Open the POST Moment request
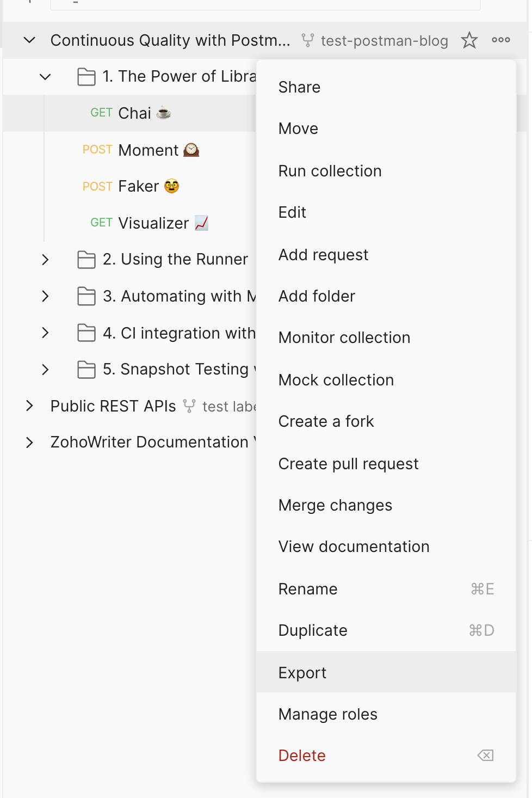Image resolution: width=532 pixels, height=798 pixels. pos(148,150)
